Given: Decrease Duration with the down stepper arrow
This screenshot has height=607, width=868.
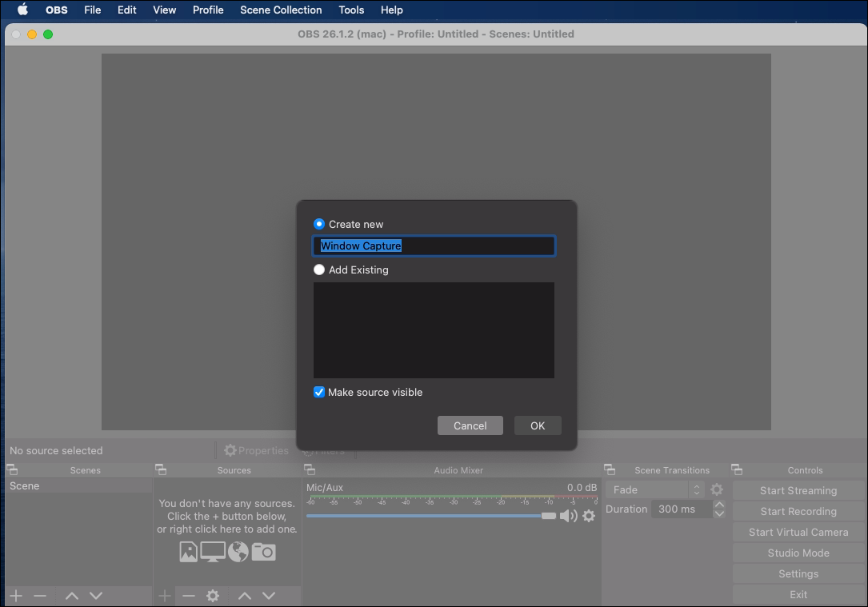Looking at the screenshot, I should (719, 513).
